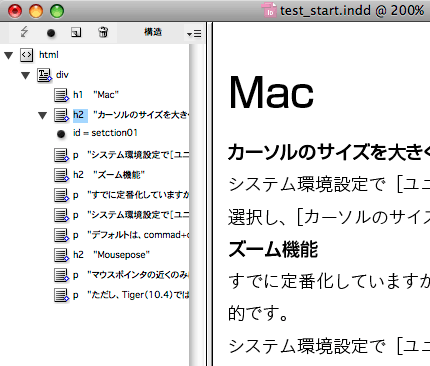Screen dimensions: 430x366
Task: Select the h2 "ズーム機能" node
Action: (109, 175)
